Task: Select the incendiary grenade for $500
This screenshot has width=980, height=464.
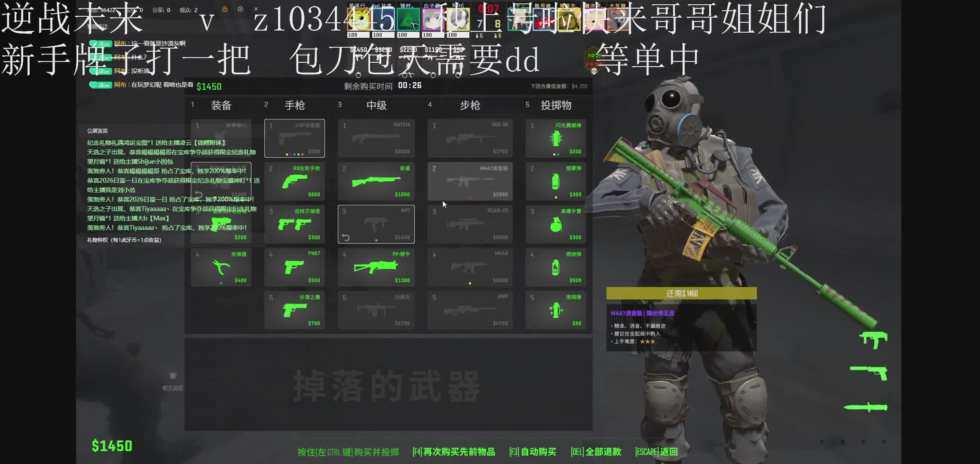Action: point(556,267)
